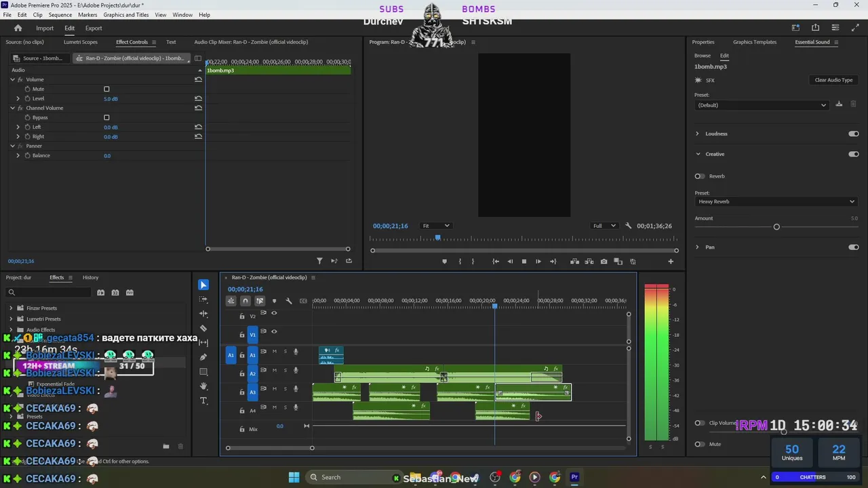
Task: Click Clear Audio Type button
Action: point(833,80)
